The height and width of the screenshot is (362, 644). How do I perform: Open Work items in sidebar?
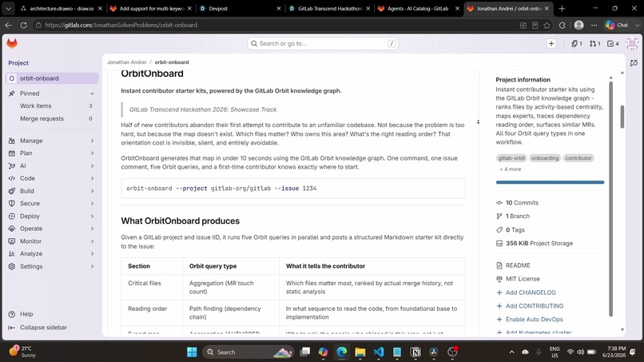click(52, 105)
